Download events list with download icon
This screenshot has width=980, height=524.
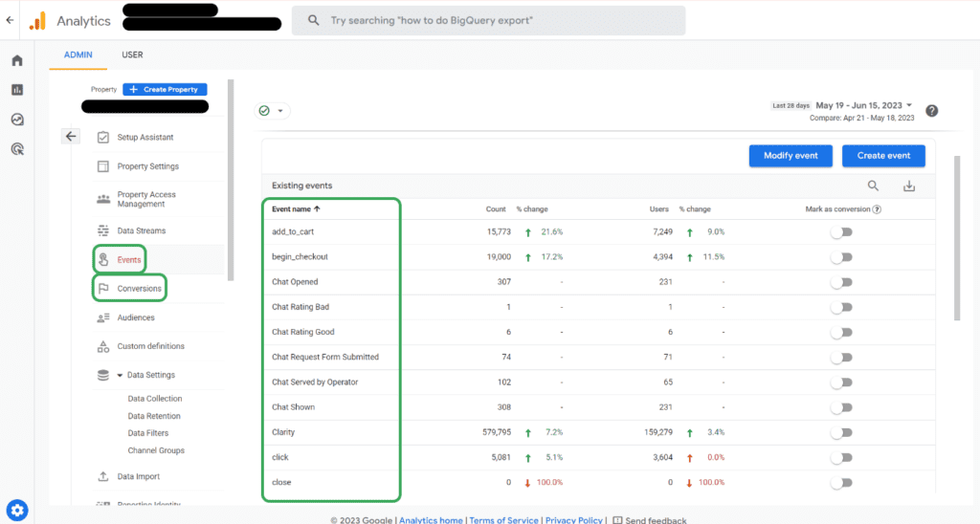tap(909, 186)
